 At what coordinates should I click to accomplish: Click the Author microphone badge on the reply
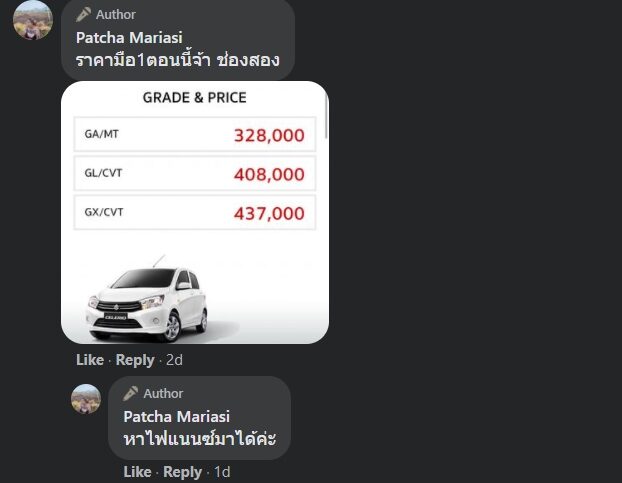coord(131,393)
